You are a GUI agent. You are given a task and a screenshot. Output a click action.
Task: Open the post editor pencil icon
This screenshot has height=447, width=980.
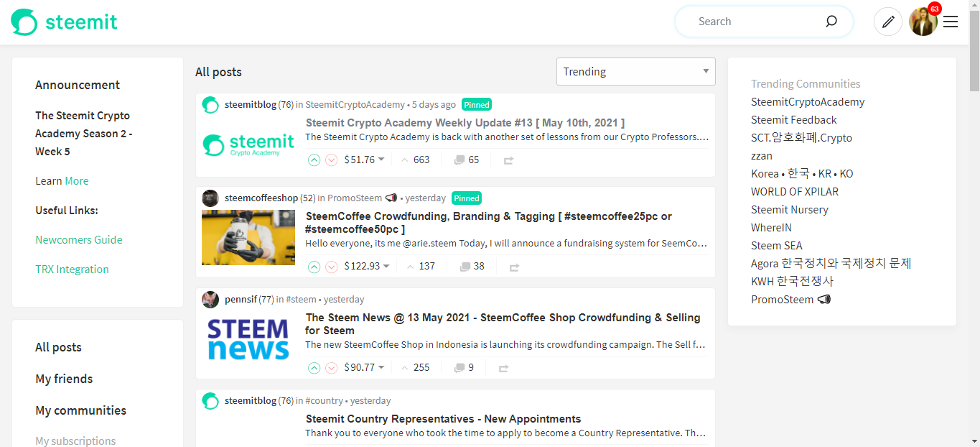[x=888, y=22]
